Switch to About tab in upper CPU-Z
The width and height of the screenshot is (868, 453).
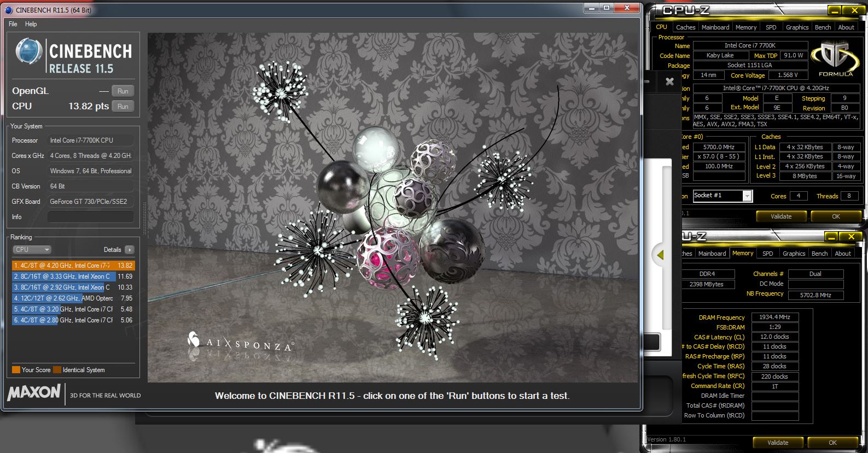(846, 27)
